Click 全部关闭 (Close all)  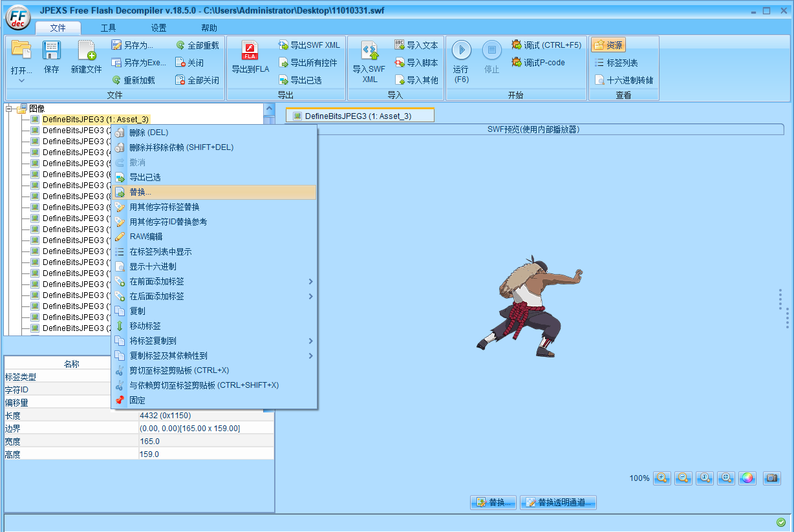coord(197,80)
